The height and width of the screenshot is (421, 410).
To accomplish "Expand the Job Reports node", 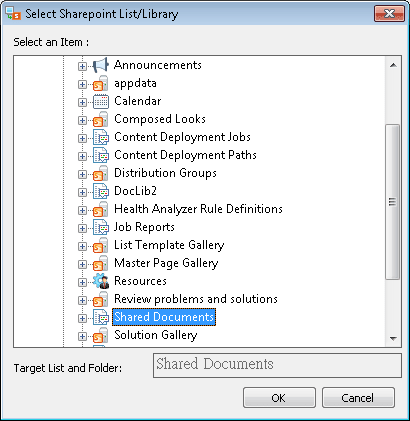I will [x=82, y=228].
